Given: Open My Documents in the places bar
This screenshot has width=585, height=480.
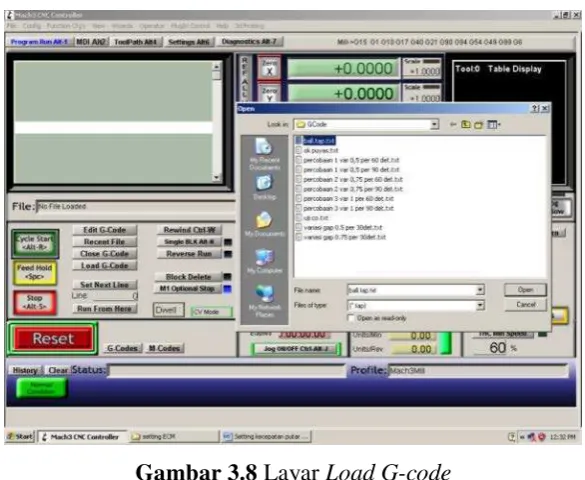Looking at the screenshot, I should (265, 224).
